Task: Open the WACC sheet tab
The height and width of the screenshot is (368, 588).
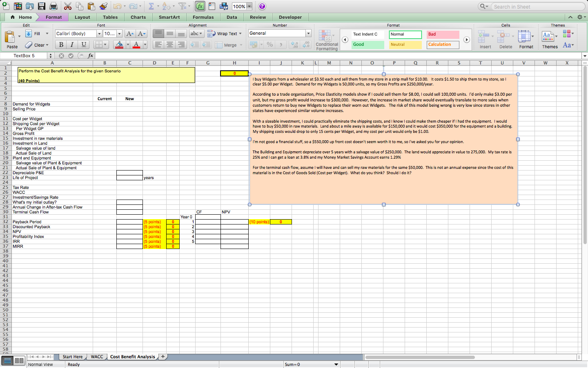Action: pyautogui.click(x=96, y=357)
